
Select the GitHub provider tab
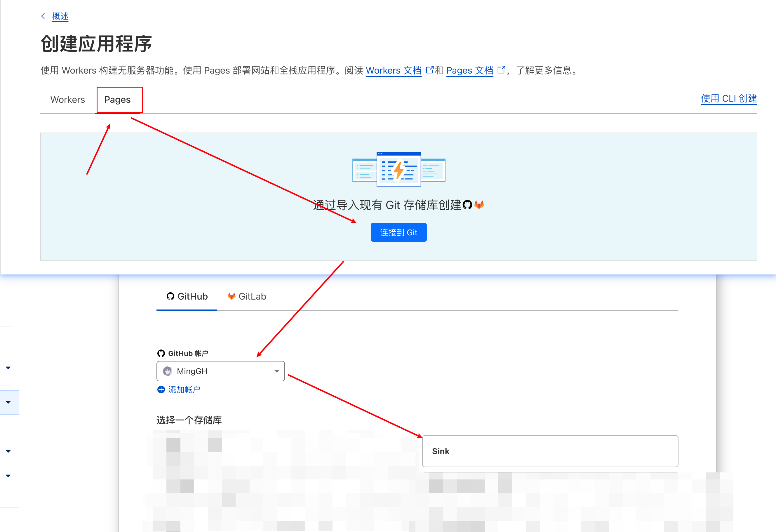[x=187, y=296]
